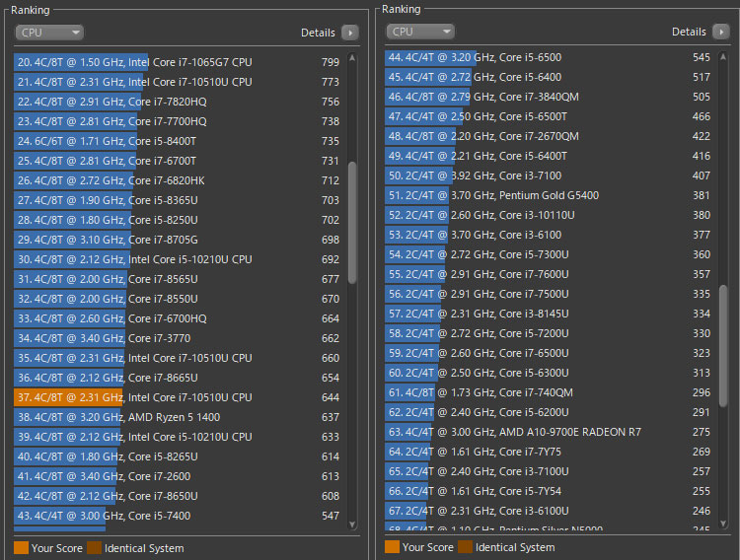The height and width of the screenshot is (560, 740).
Task: Select rank 24 Core i5-8400T row
Action: [179, 141]
